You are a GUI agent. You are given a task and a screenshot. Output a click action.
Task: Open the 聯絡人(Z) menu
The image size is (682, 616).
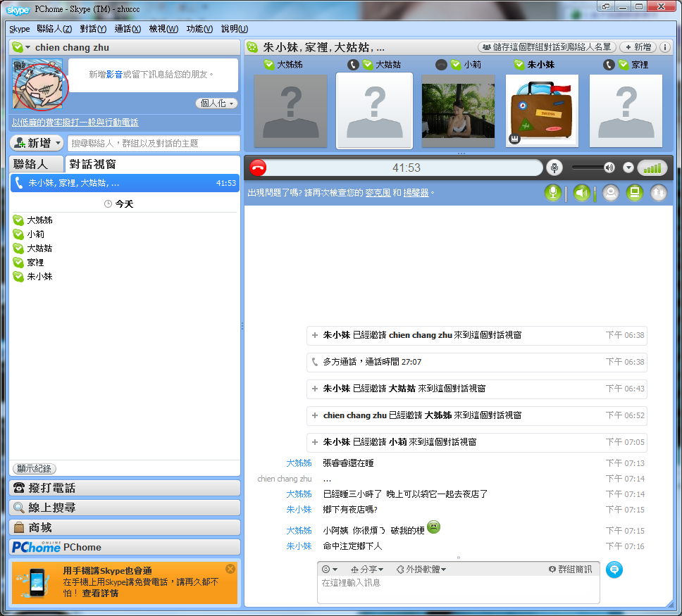pos(54,29)
